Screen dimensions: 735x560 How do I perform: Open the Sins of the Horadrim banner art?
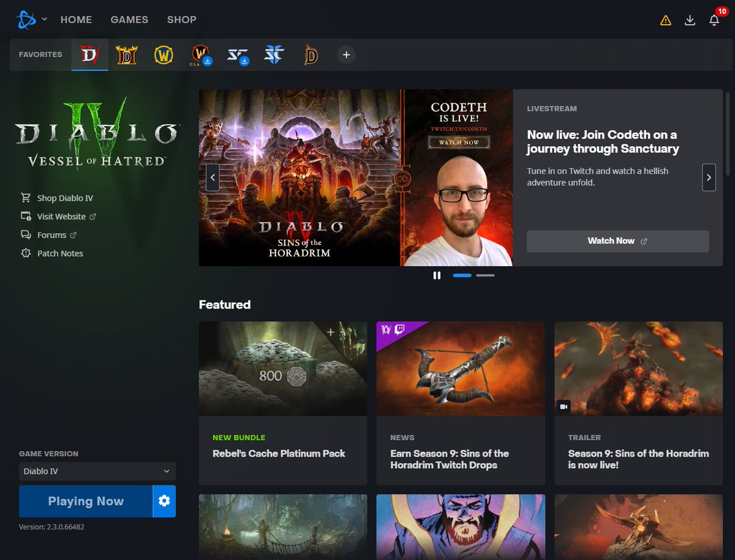pos(300,177)
